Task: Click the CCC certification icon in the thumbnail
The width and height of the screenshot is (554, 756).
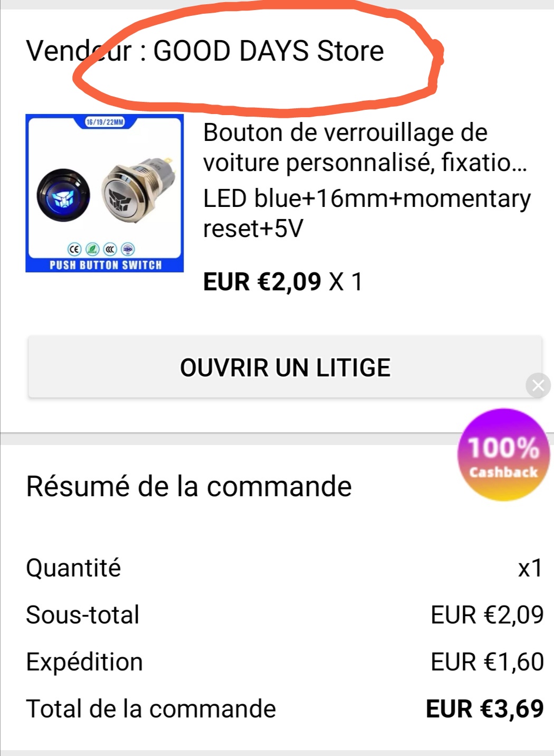Action: tap(110, 249)
